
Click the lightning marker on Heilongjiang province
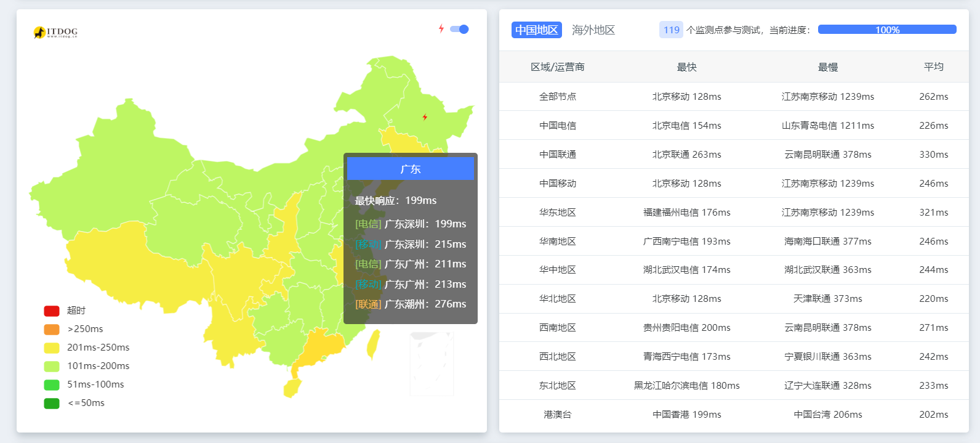point(425,117)
